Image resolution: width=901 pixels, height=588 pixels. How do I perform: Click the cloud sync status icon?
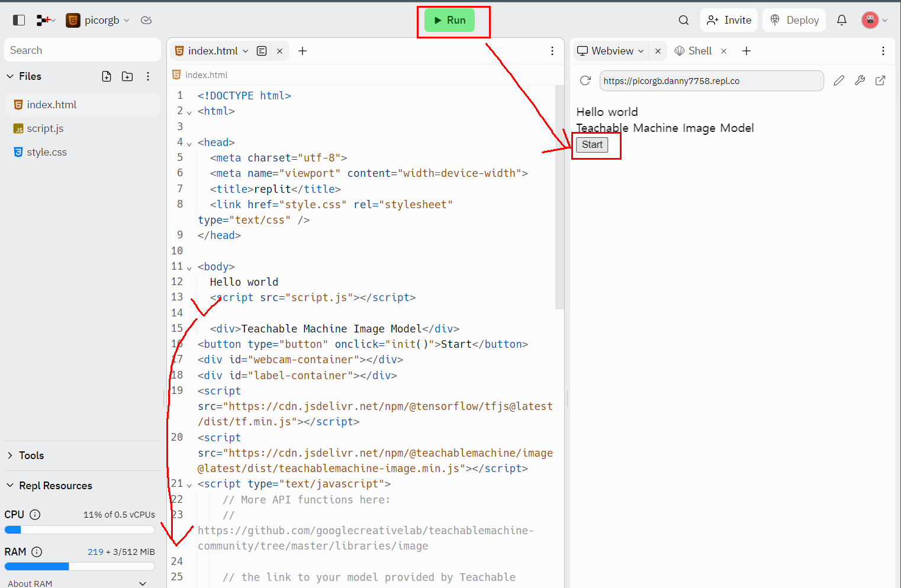146,20
